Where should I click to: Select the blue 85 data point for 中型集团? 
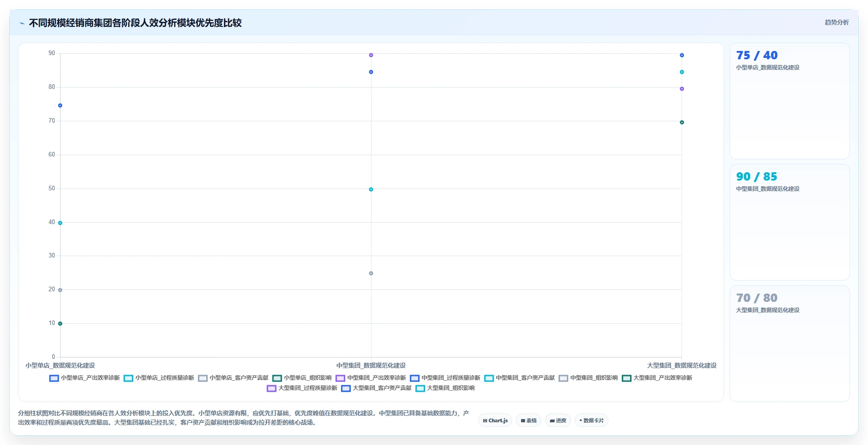click(x=371, y=72)
